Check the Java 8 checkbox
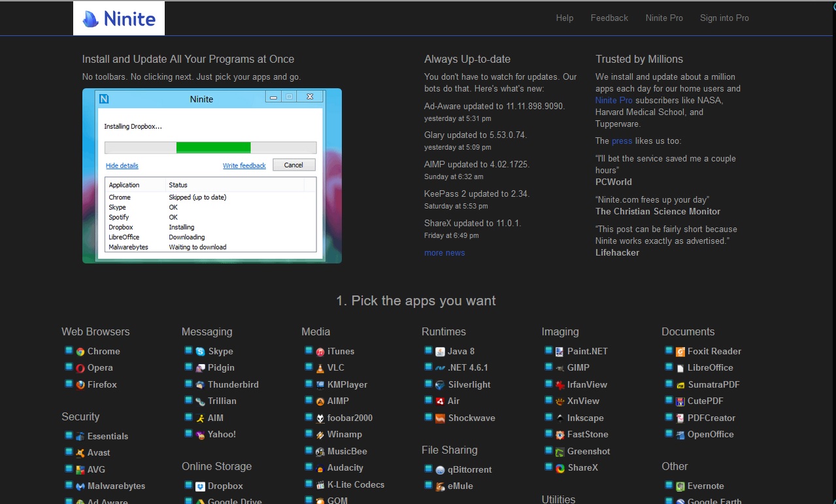836x504 pixels. click(x=429, y=351)
